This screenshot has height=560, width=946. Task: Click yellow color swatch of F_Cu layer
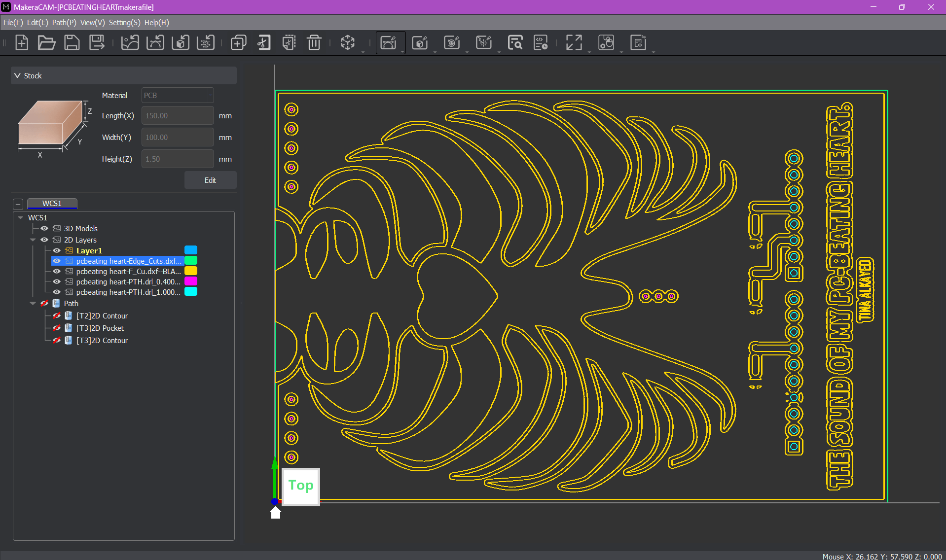(191, 271)
